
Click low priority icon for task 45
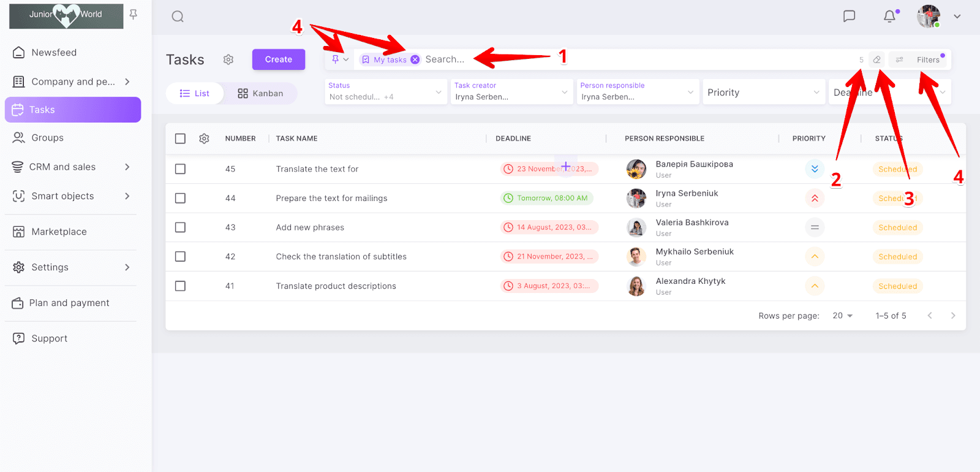[815, 169]
